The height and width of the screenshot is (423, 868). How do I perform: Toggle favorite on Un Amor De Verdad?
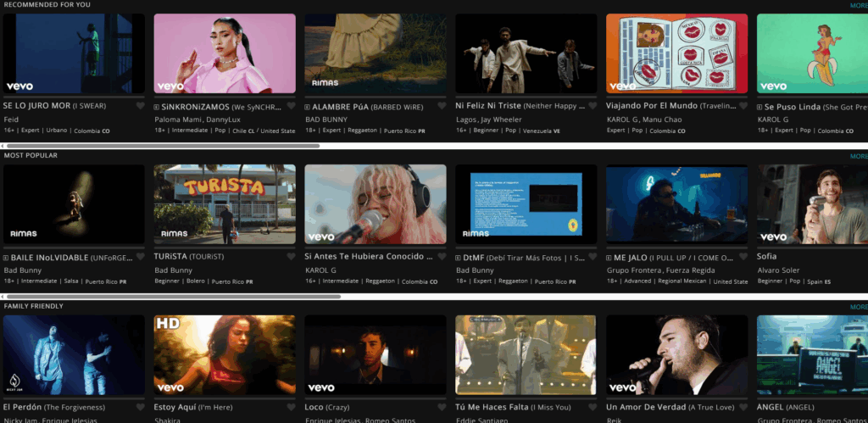click(743, 407)
